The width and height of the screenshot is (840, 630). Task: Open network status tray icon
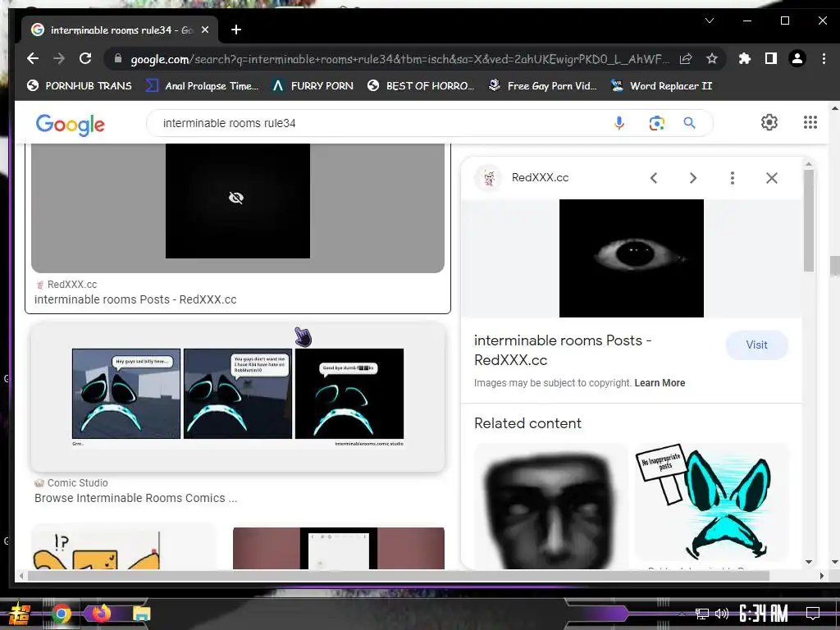click(x=702, y=614)
